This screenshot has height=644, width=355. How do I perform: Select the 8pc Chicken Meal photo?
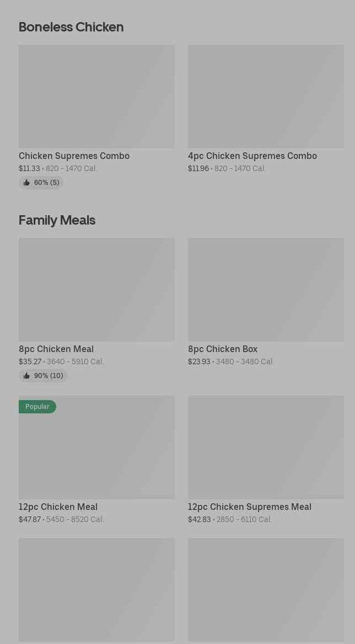pos(97,290)
